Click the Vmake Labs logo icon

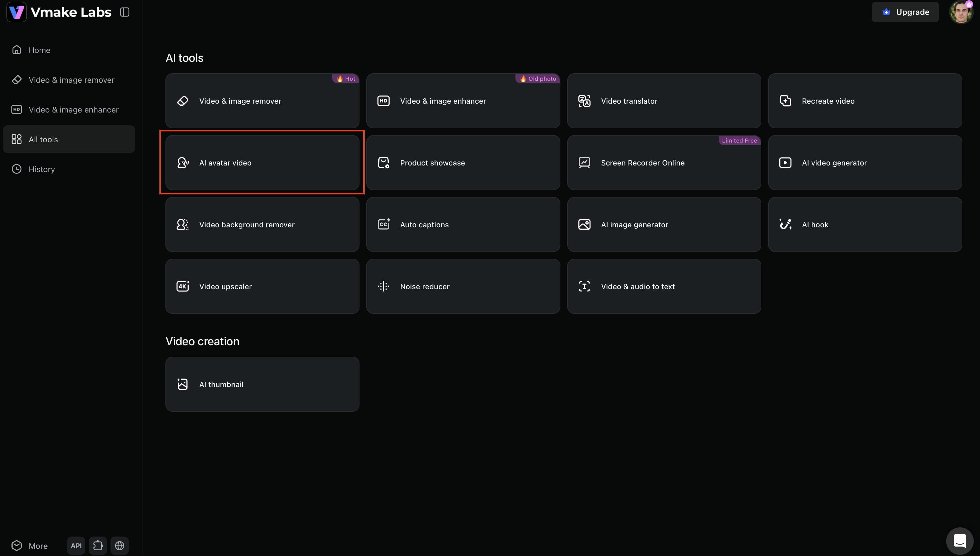(x=16, y=12)
